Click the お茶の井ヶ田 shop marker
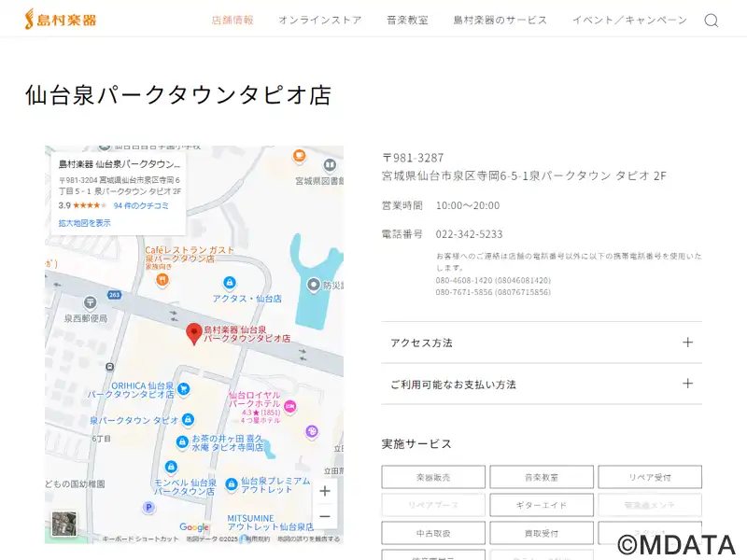 coord(182,441)
